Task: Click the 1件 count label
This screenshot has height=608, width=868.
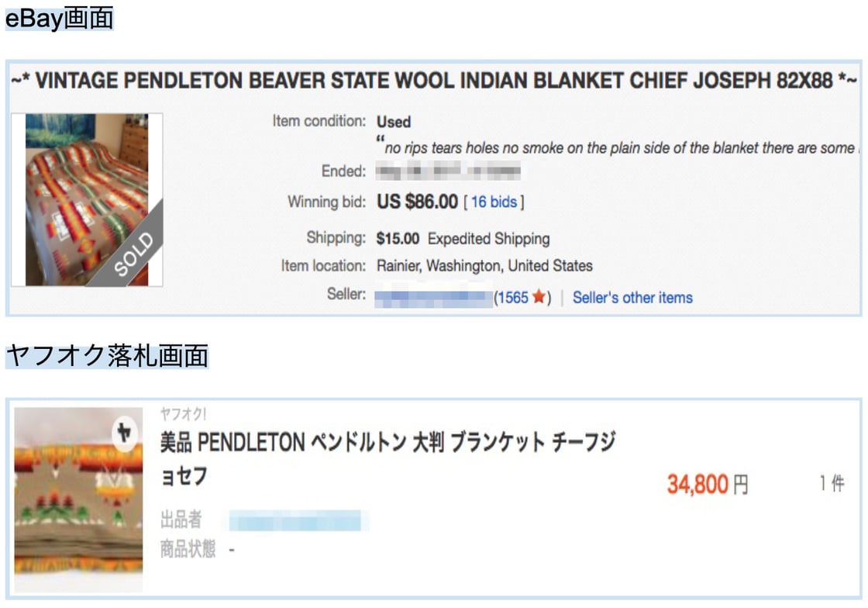Action: tap(831, 484)
